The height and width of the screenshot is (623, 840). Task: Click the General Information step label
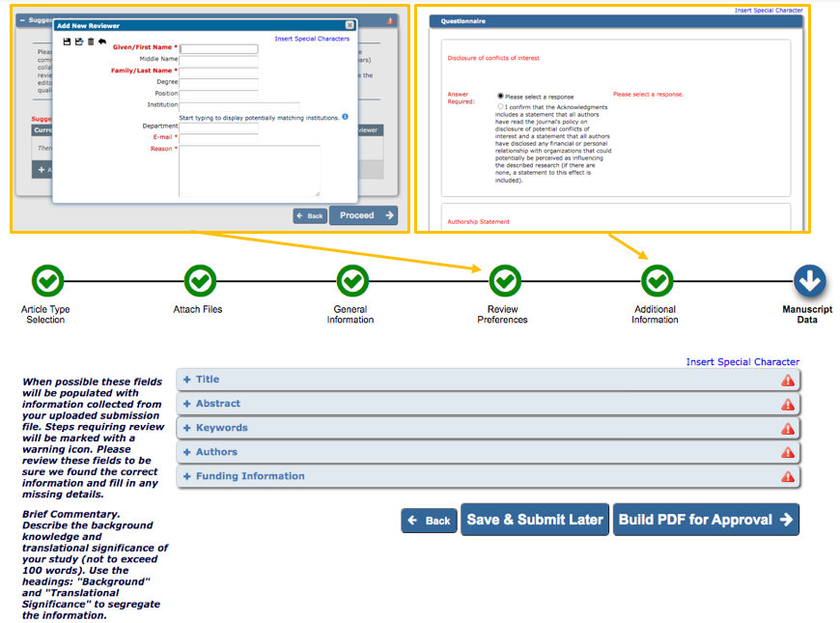tap(350, 314)
